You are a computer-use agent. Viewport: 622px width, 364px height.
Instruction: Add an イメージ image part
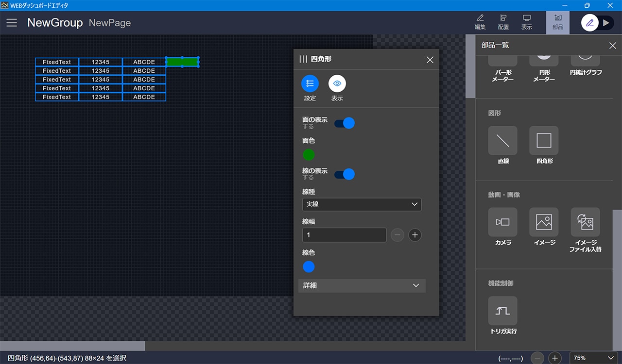[544, 222]
